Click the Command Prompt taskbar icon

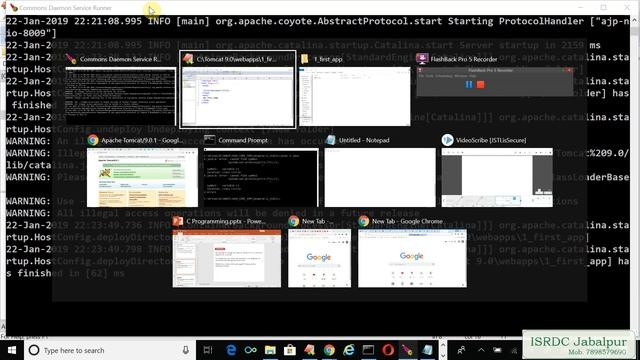[368, 350]
